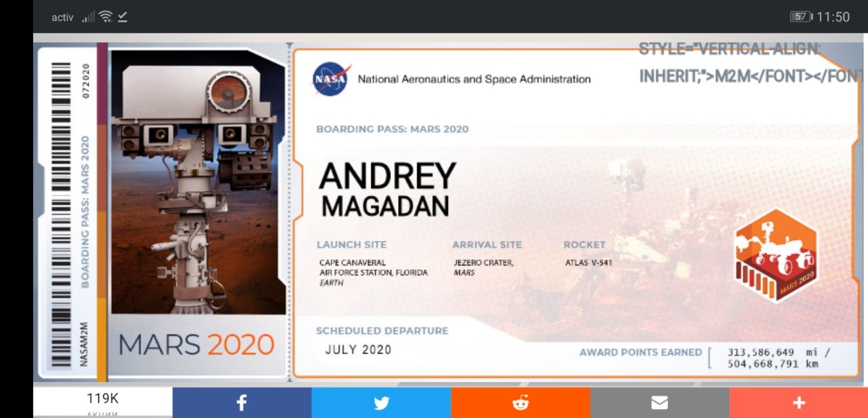Click the NASAM2M code on the stub
The width and height of the screenshot is (868, 418).
click(84, 344)
